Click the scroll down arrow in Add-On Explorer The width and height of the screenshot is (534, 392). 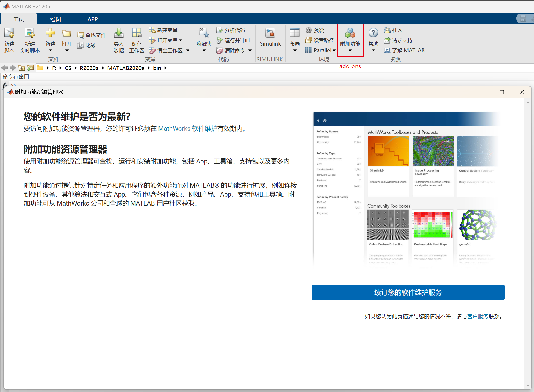(528, 386)
